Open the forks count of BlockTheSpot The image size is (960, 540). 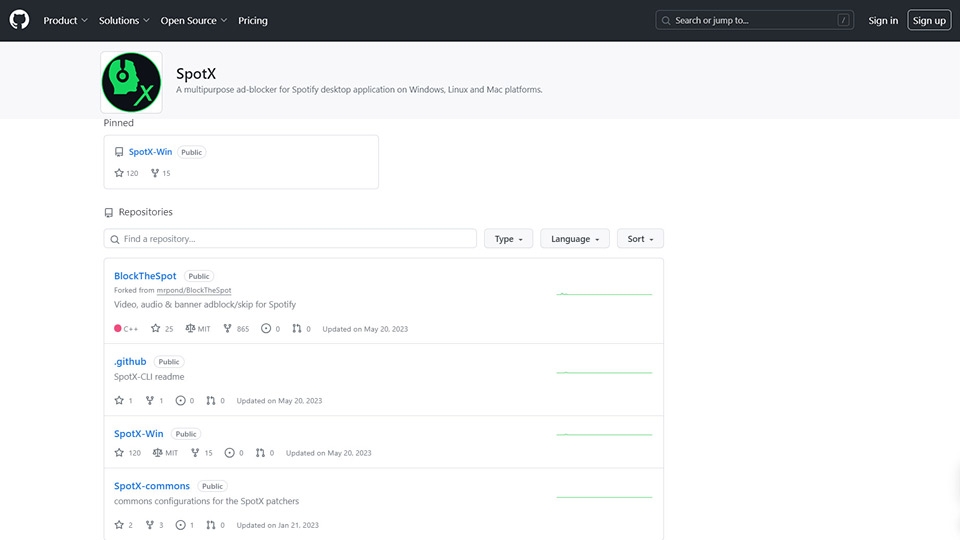[236, 329]
